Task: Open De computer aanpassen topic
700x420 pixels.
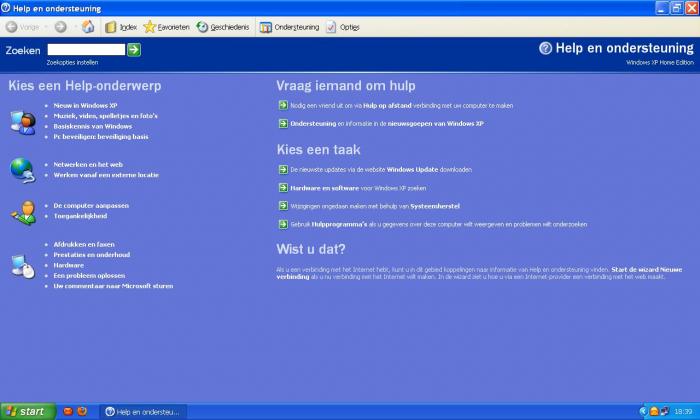Action: tap(91, 205)
